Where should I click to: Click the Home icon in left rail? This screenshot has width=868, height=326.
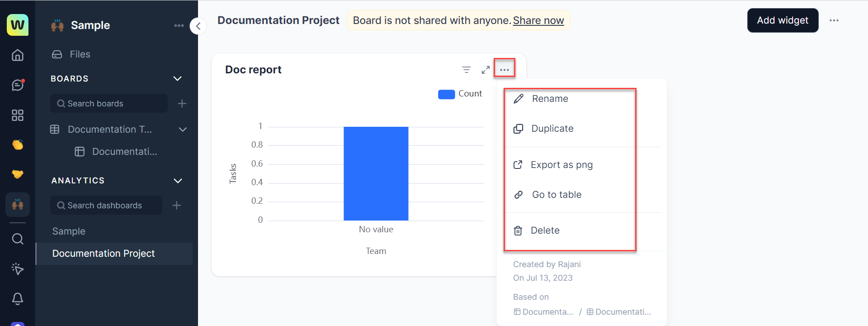(x=18, y=55)
